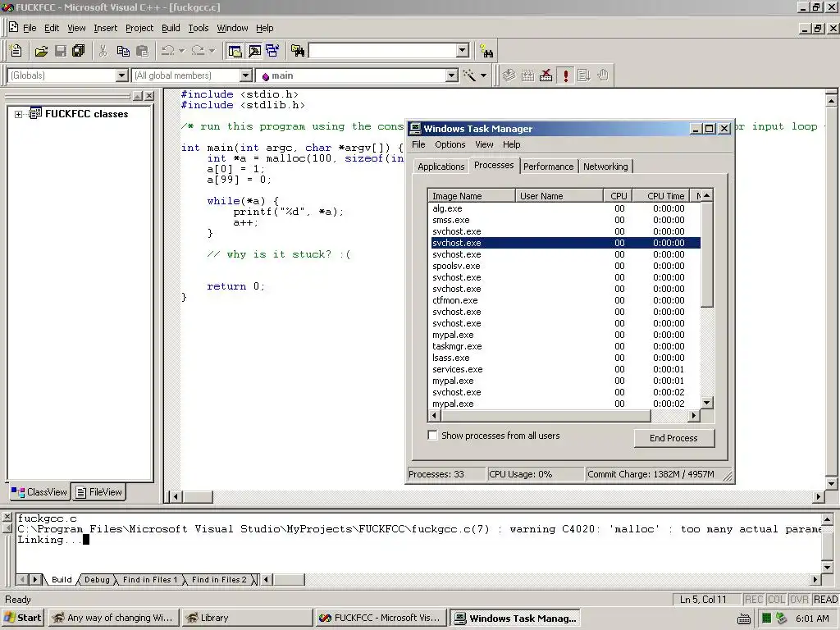Viewport: 840px width, 630px height.
Task: Click the Insert/Remove Breakpoint hand icon
Action: pyautogui.click(x=603, y=75)
